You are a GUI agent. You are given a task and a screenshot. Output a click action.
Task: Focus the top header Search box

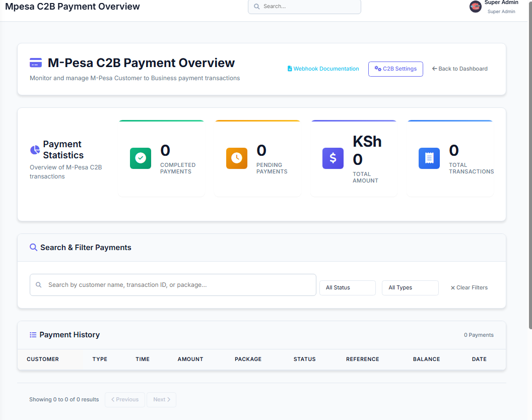[304, 7]
